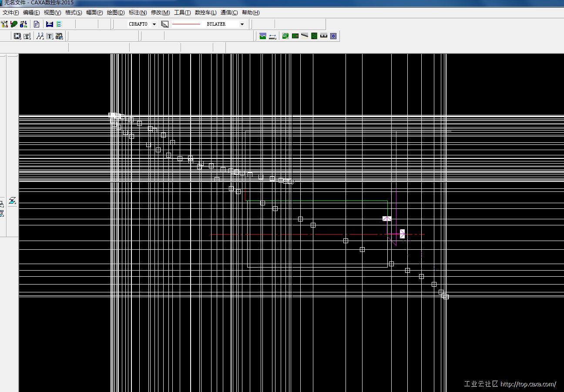
Task: Click the wrench-and-screwdriver tools icon
Action: [x=5, y=24]
